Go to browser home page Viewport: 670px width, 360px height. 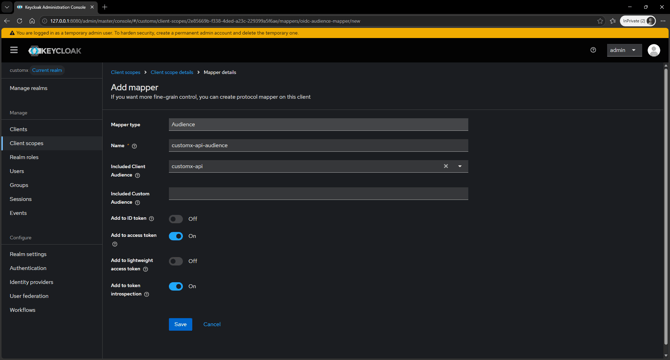tap(32, 21)
